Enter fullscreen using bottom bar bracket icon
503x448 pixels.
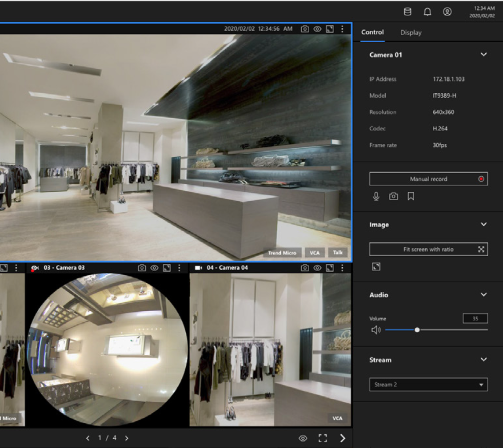[x=323, y=438]
